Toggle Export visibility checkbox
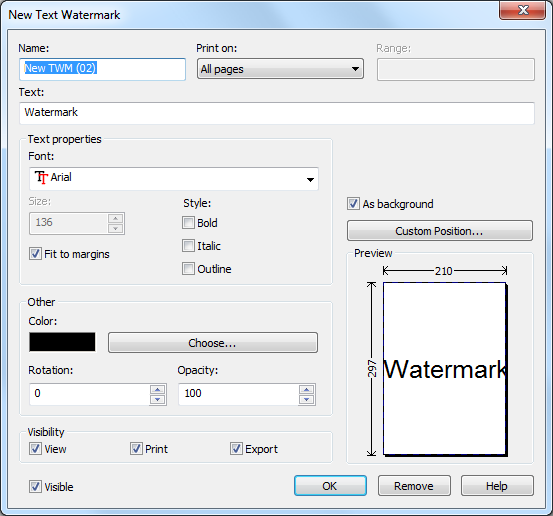This screenshot has width=553, height=516. pyautogui.click(x=236, y=449)
